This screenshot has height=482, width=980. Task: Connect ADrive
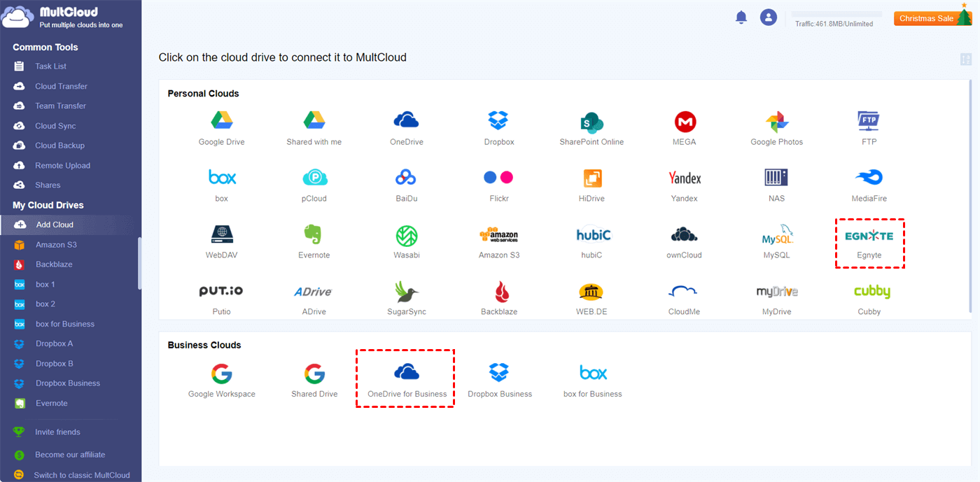tap(314, 298)
